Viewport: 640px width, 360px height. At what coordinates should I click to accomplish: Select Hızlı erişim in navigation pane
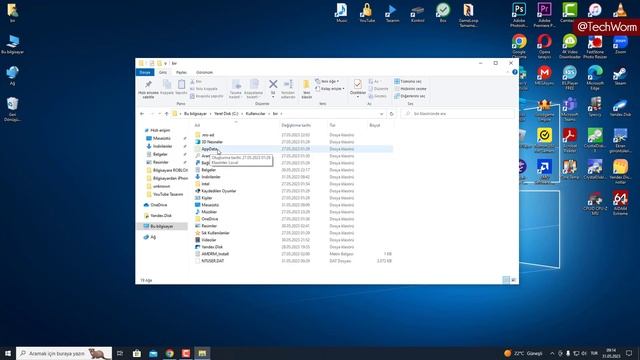(x=160, y=130)
